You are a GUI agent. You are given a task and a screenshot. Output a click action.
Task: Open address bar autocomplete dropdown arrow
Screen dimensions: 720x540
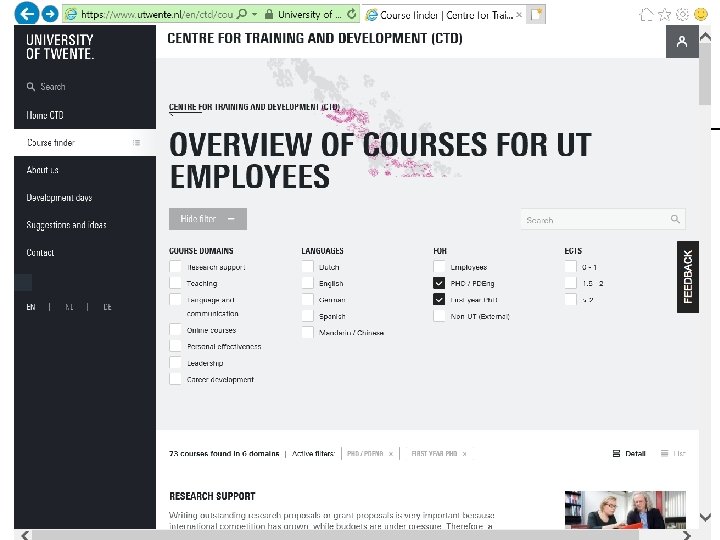pyautogui.click(x=254, y=14)
